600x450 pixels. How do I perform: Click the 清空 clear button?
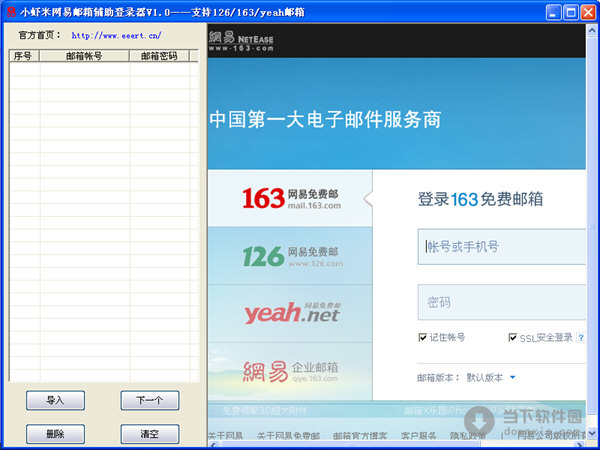(x=150, y=434)
